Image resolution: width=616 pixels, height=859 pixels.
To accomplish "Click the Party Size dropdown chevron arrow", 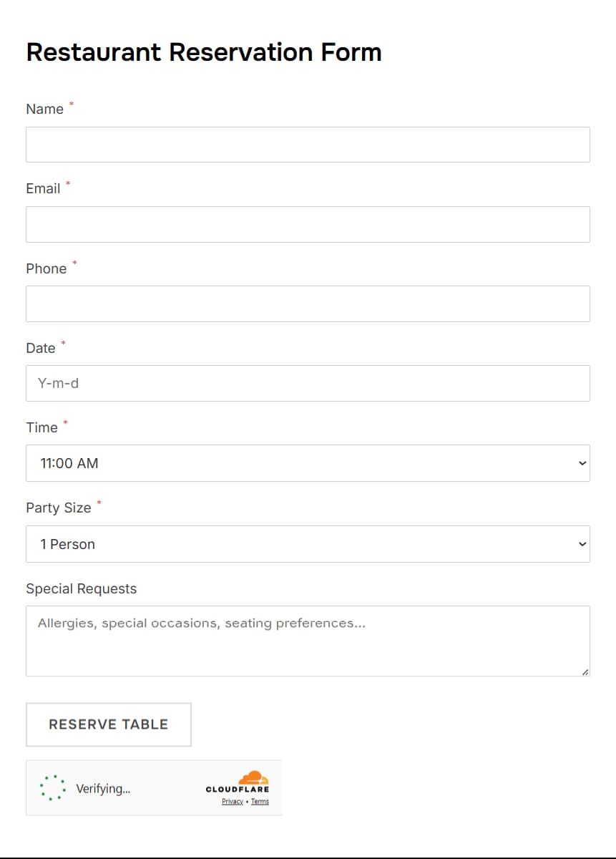I will point(581,544).
